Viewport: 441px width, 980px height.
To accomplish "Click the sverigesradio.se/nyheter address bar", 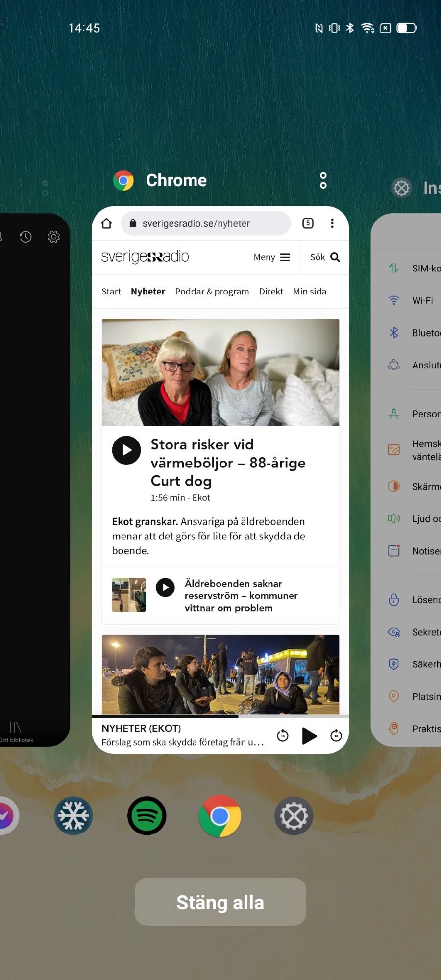I will (x=206, y=223).
